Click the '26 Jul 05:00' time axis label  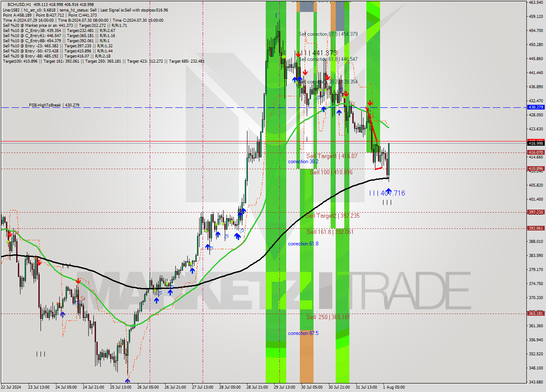click(x=148, y=387)
